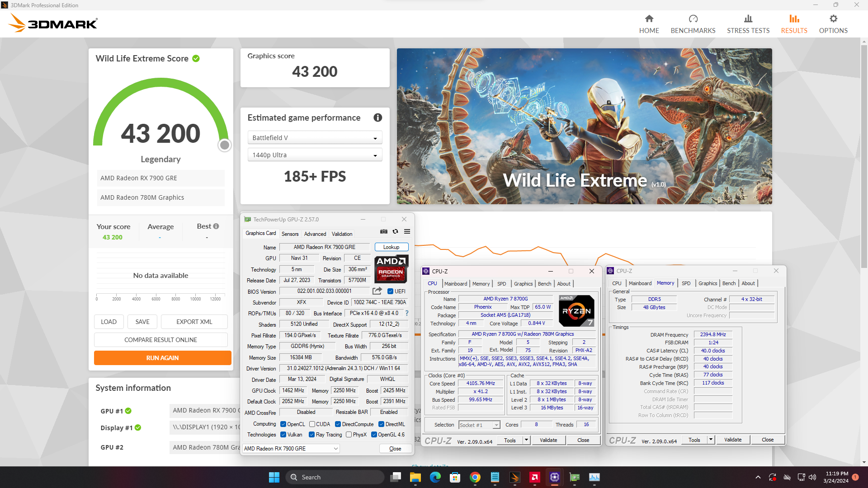Toggle the CUDA checkbox

[312, 424]
